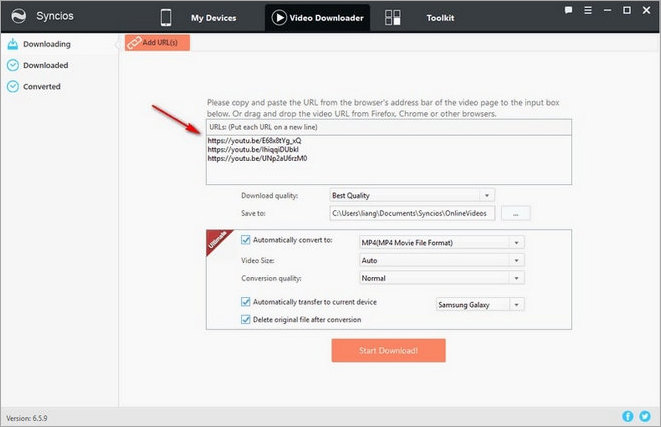
Task: Open the Converted list
Action: click(x=59, y=86)
